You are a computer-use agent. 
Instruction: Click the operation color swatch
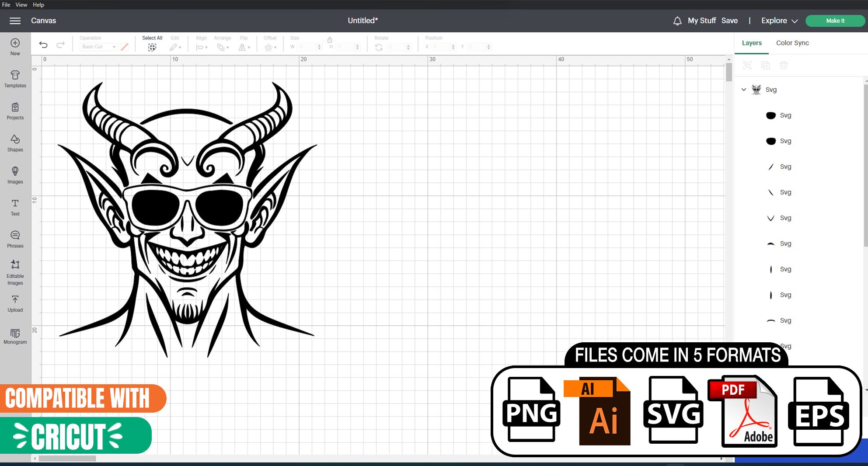(x=125, y=47)
